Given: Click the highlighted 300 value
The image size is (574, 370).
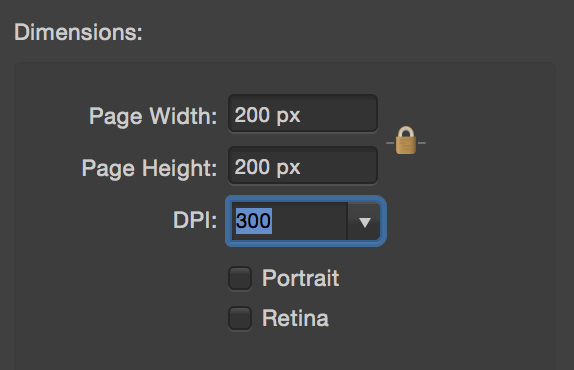Looking at the screenshot, I should (x=254, y=221).
